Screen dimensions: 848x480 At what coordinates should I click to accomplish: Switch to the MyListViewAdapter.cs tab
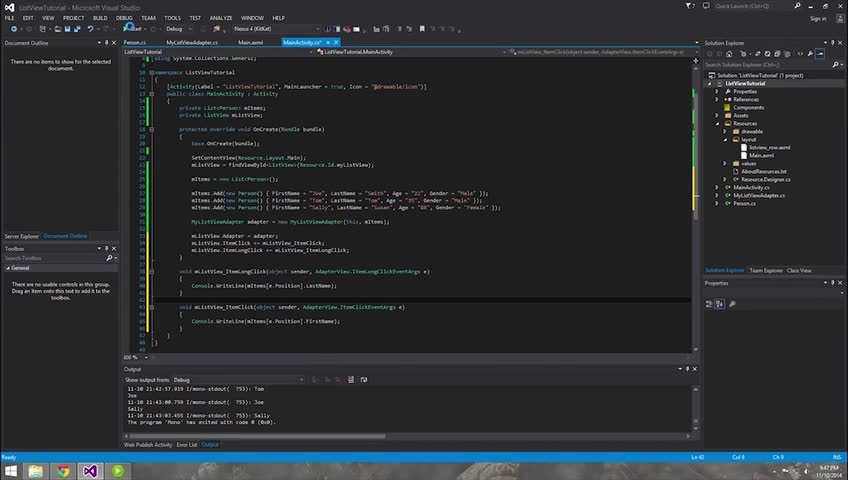[x=192, y=43]
